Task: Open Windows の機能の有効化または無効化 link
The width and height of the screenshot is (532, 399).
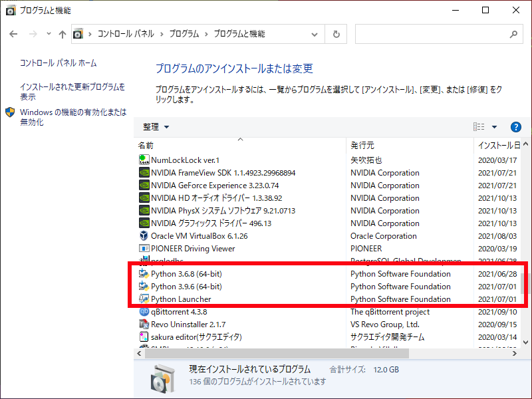Action: 73,117
